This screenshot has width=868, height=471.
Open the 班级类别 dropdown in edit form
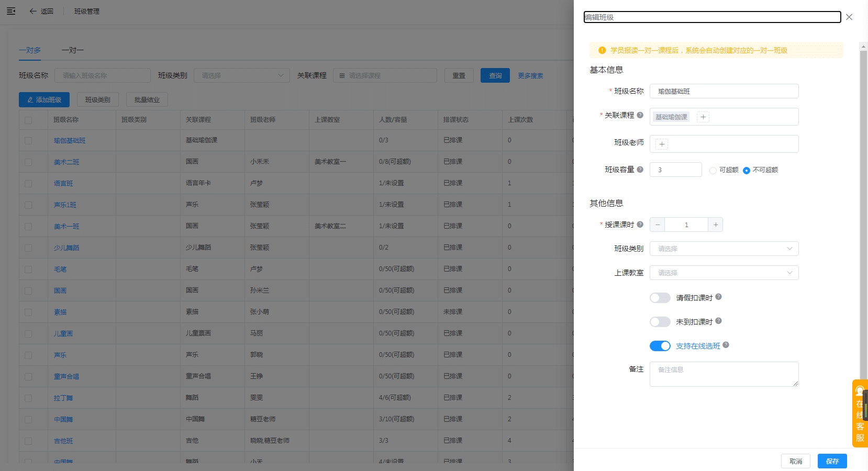[x=724, y=249]
